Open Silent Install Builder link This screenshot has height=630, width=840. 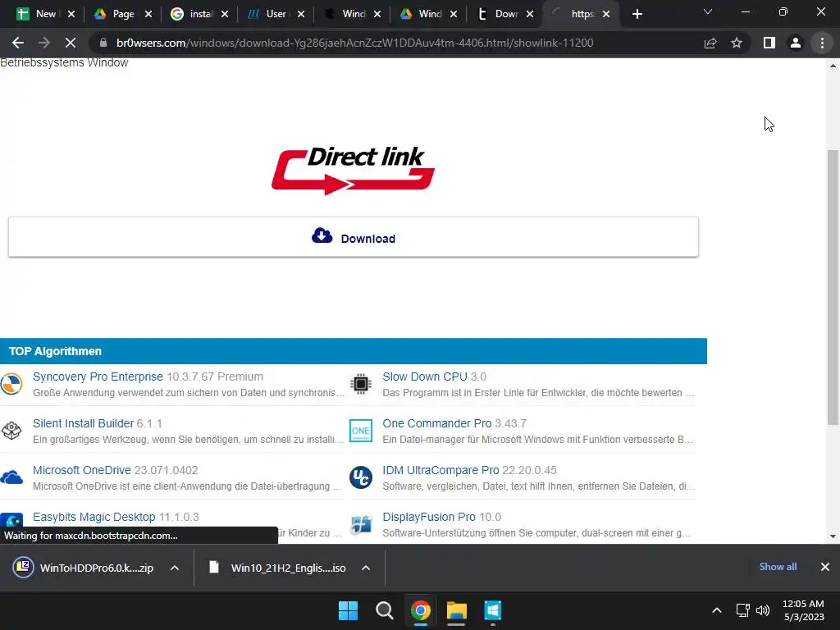(83, 423)
